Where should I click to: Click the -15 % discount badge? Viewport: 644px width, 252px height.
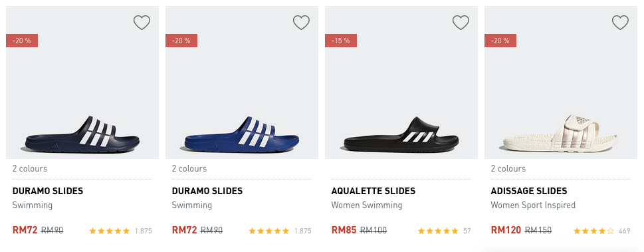341,41
